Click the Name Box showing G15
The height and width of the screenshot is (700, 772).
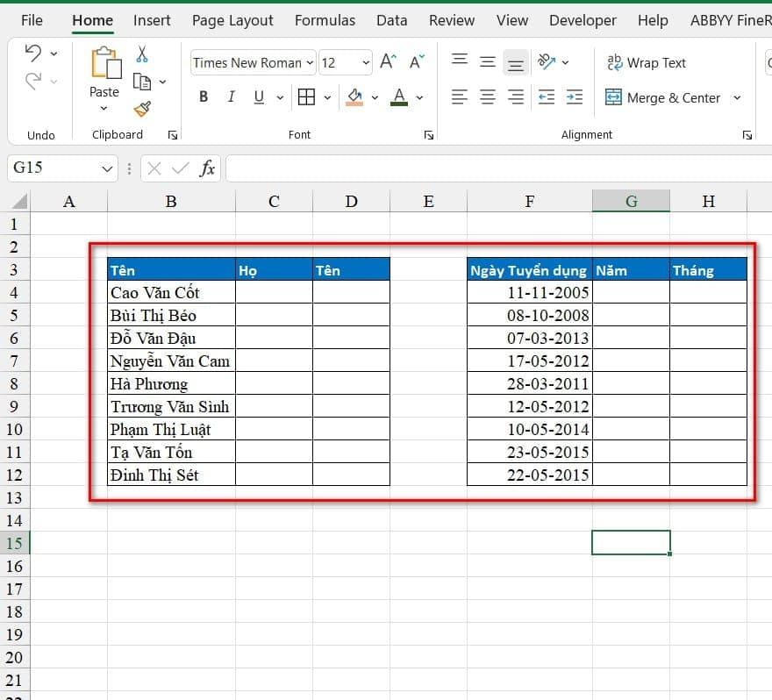coord(53,168)
